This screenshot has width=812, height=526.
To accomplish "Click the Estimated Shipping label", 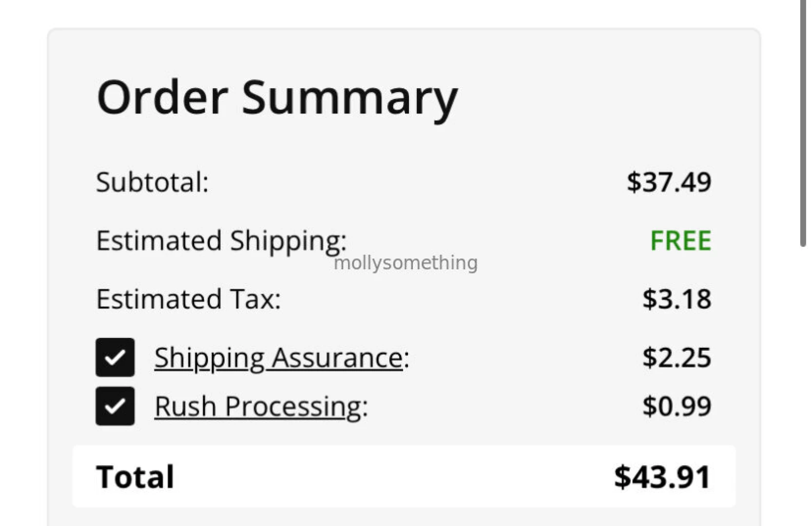I will [221, 241].
